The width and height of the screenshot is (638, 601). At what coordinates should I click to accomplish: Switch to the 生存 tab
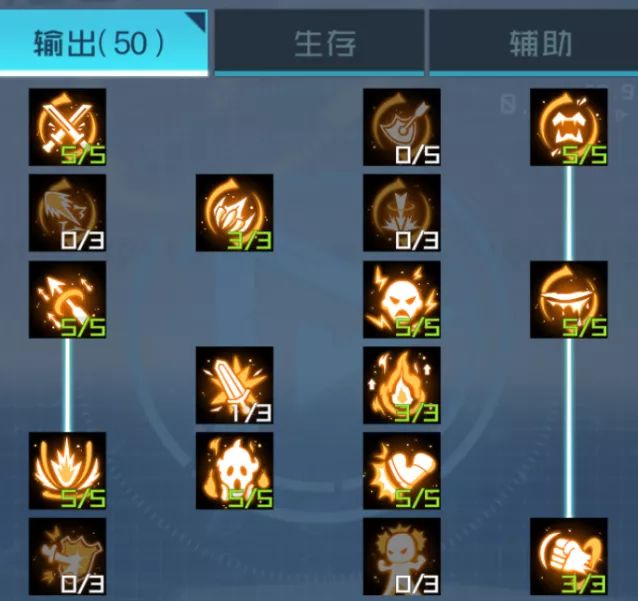319,42
